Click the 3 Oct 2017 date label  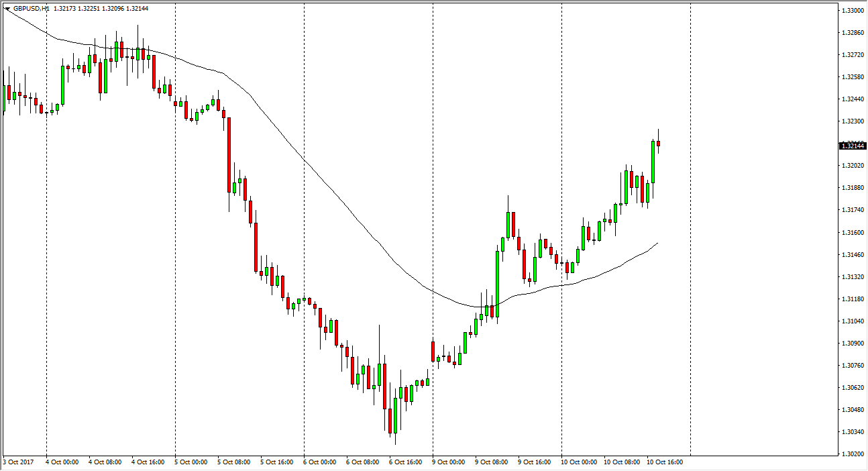pos(17,462)
